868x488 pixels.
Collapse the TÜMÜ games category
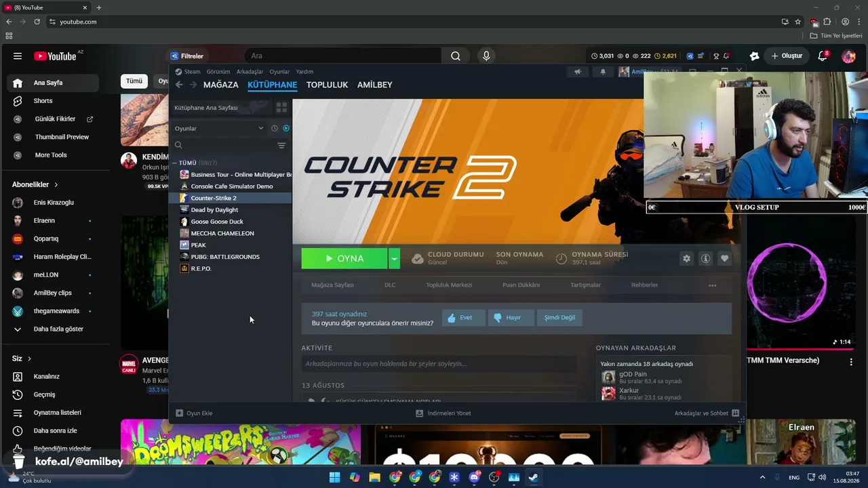click(x=175, y=163)
